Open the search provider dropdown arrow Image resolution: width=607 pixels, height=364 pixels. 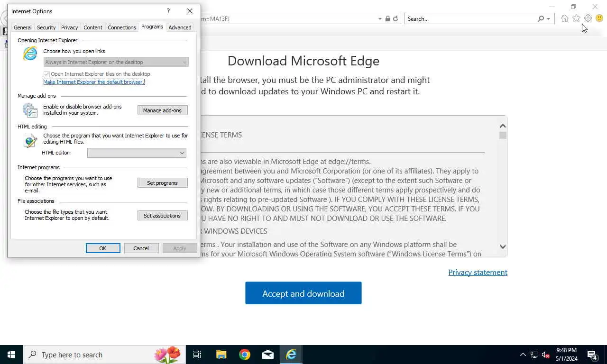click(x=548, y=19)
